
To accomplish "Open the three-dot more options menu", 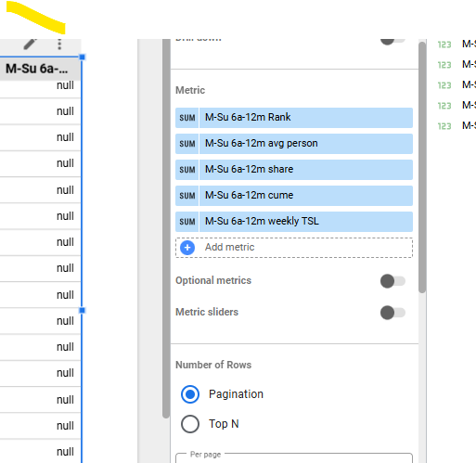I will click(x=59, y=45).
